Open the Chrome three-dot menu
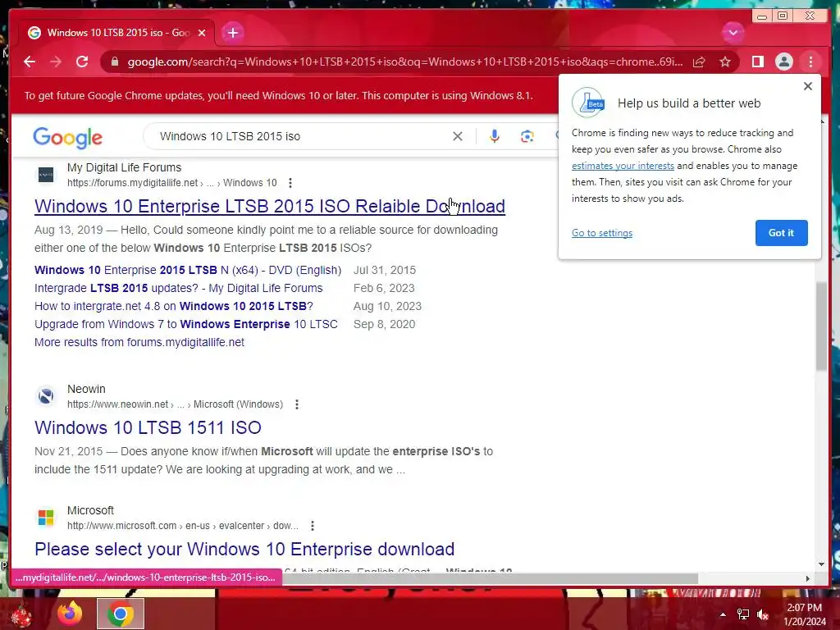840x630 pixels. tap(810, 62)
